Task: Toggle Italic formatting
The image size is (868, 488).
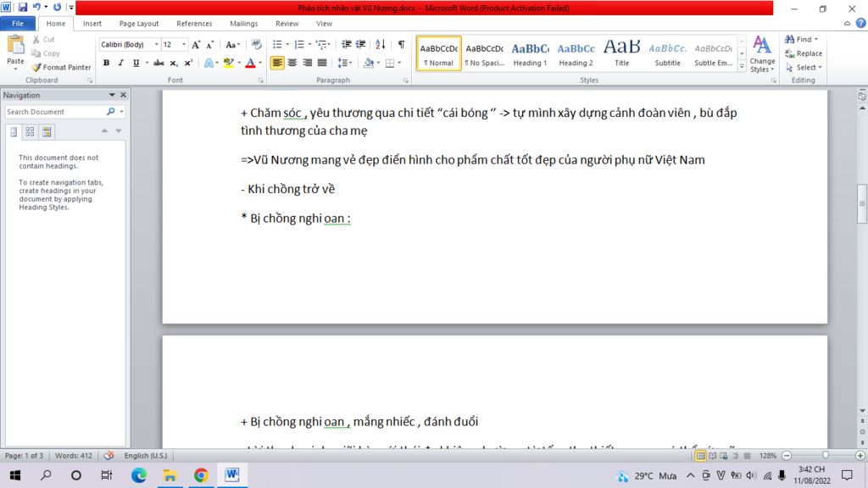Action: pos(120,63)
